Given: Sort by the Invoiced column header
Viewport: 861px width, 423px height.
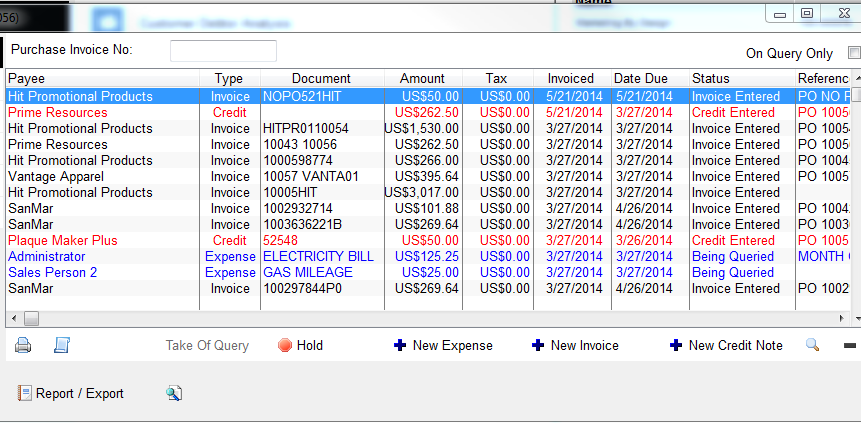Looking at the screenshot, I should click(x=572, y=79).
